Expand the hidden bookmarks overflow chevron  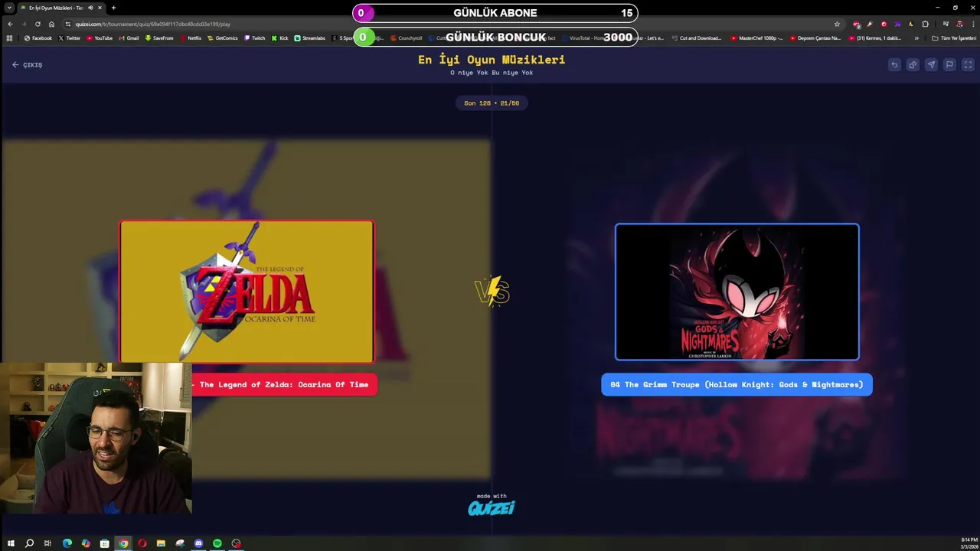coord(916,37)
